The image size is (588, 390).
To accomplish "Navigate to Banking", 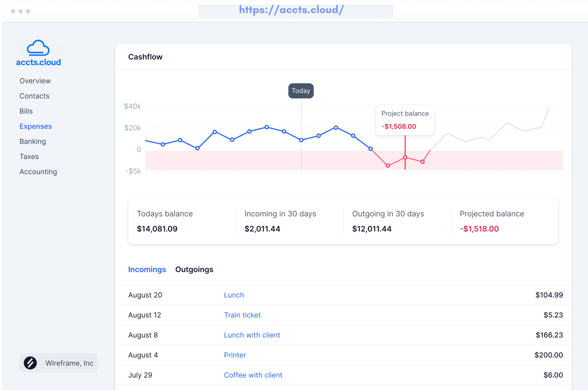I will pyautogui.click(x=33, y=141).
